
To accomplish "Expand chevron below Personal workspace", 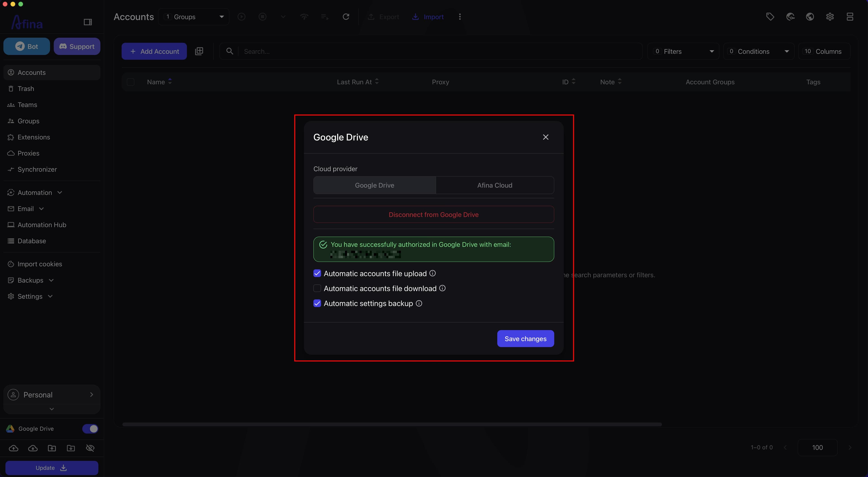I will 52,409.
